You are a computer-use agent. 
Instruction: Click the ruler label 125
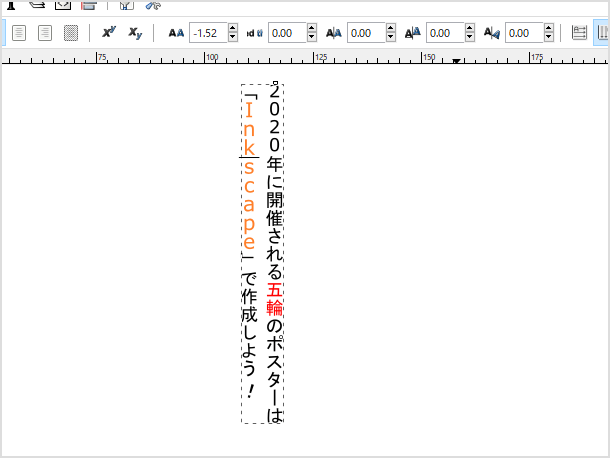[x=321, y=57]
